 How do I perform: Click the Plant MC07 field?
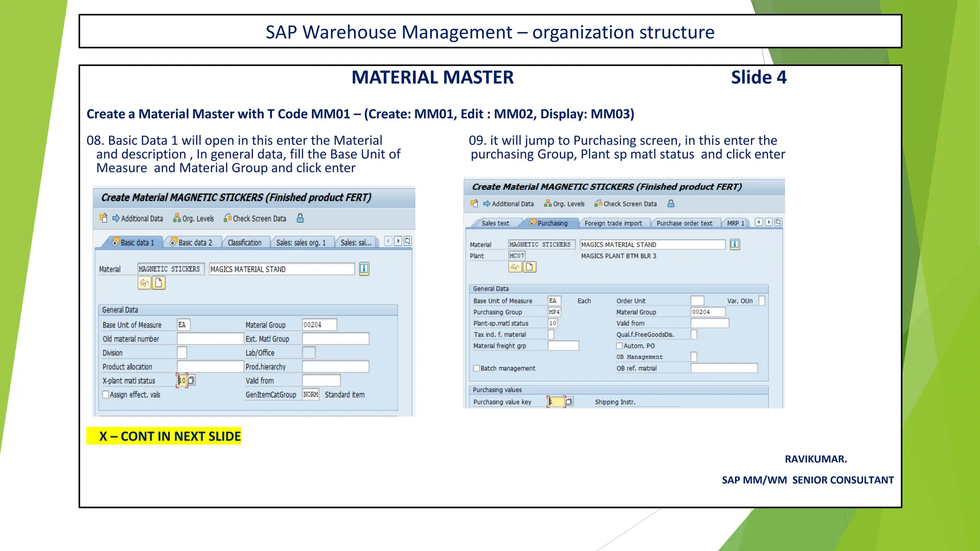tap(517, 256)
